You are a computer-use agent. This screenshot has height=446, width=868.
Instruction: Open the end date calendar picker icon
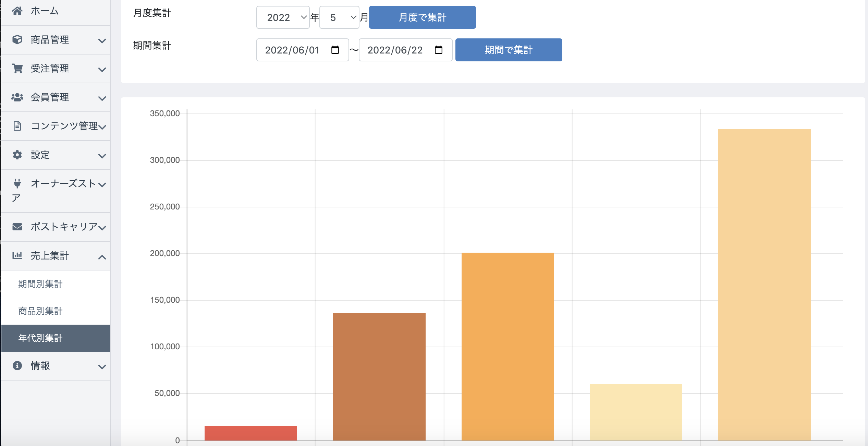pos(438,50)
